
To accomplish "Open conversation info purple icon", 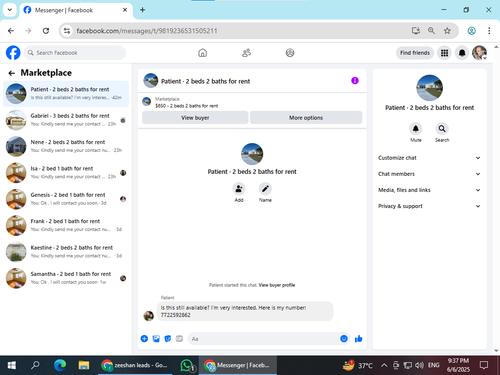I will [355, 81].
